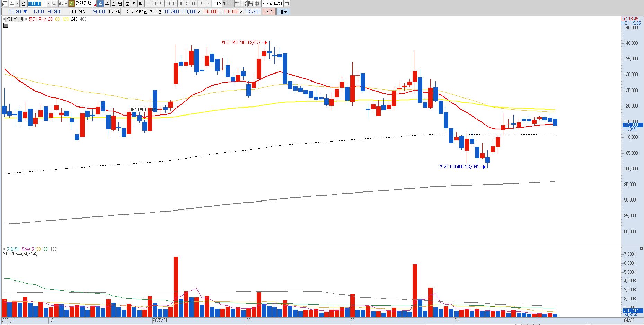Open chart settings gear icon

(257, 3)
